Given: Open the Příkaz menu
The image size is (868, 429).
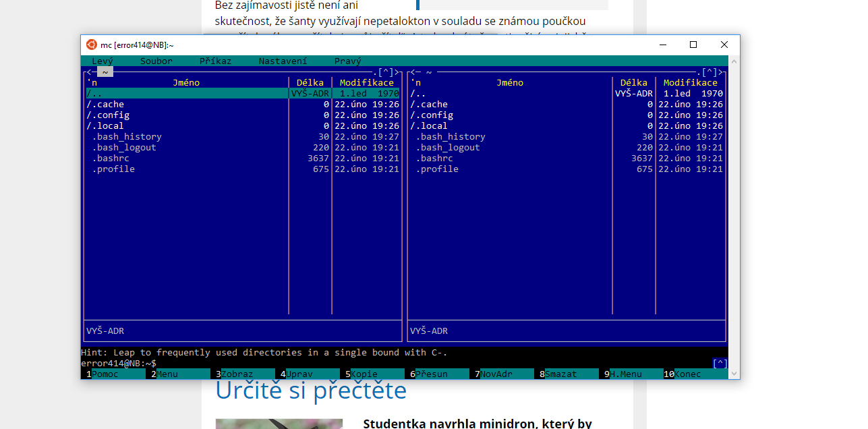Looking at the screenshot, I should [216, 61].
